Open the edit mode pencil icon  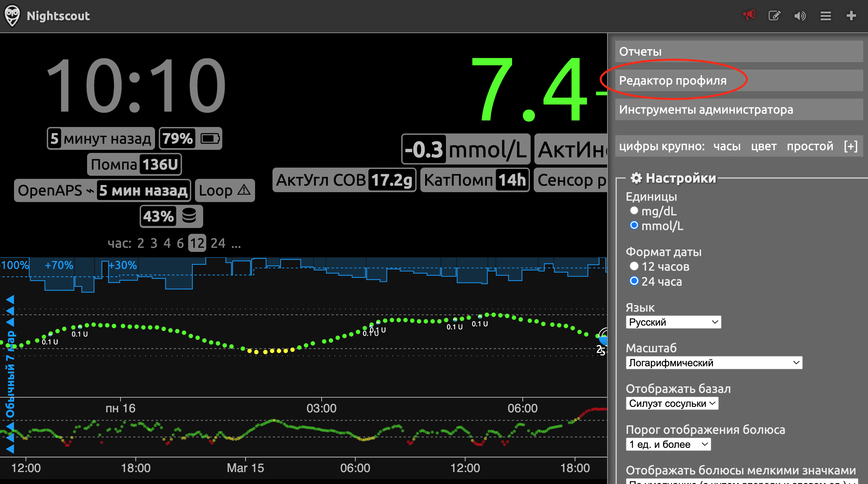point(774,16)
